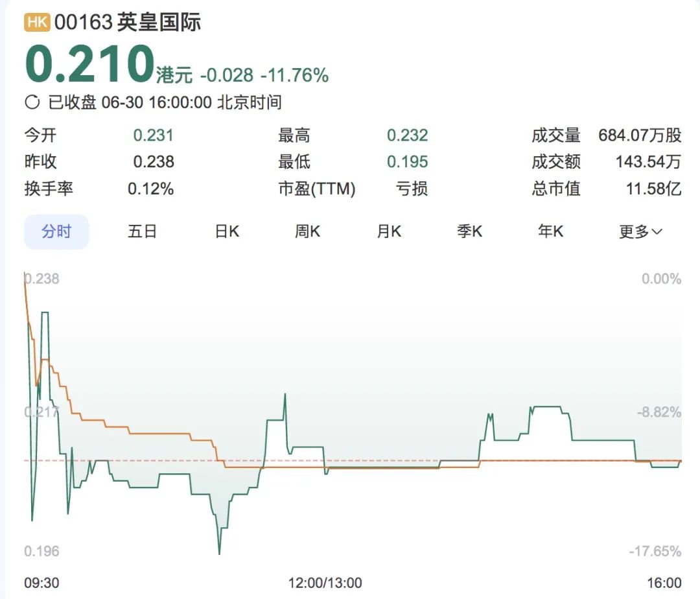Click the 今开 value 0.231

153,135
